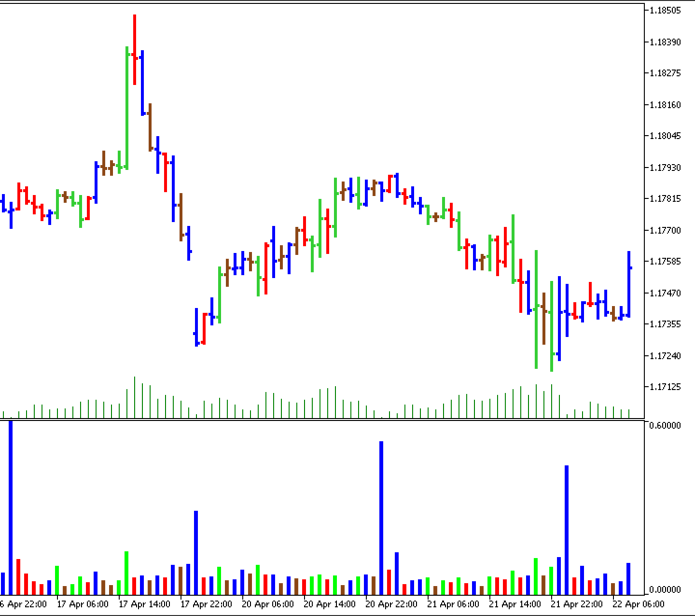Click the tallest blue indicator bar at far left
This screenshot has width=695, height=616.
[11, 508]
